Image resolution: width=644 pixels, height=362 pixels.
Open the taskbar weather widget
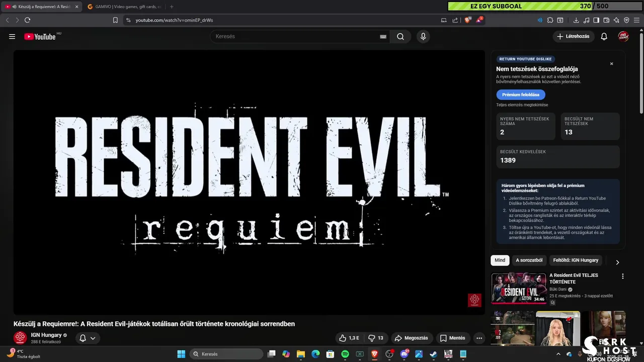tap(24, 353)
